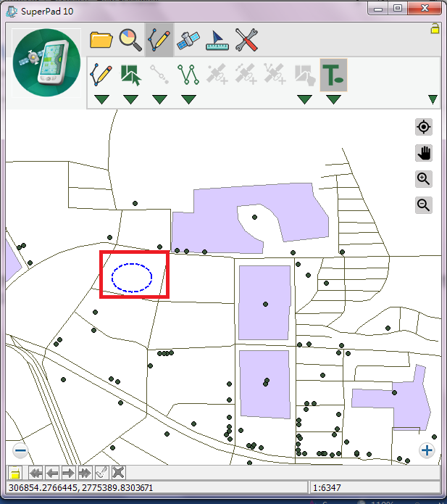Open the folder (project) tool
Viewport: 447px width, 504px height.
pos(101,40)
